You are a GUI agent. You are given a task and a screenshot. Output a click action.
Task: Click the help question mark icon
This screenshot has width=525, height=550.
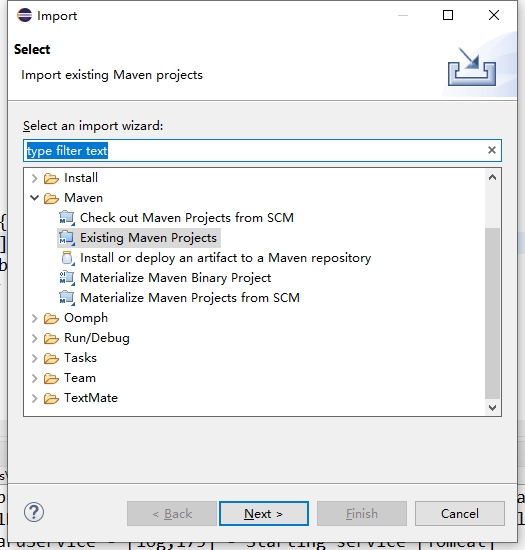click(34, 512)
